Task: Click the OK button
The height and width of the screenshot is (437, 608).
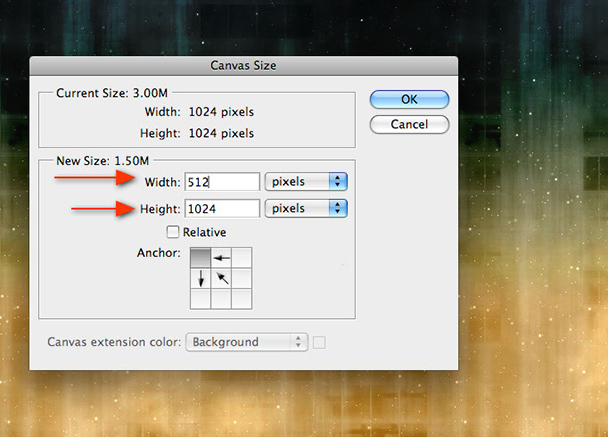Action: [409, 99]
